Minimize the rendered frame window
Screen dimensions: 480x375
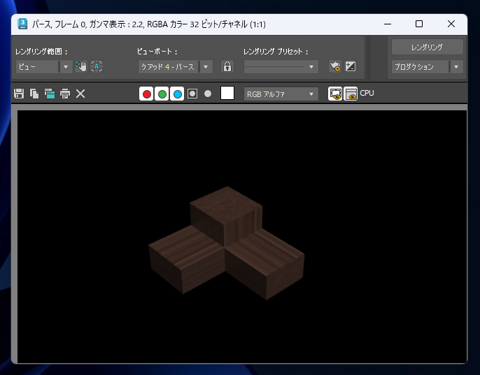[x=387, y=24]
